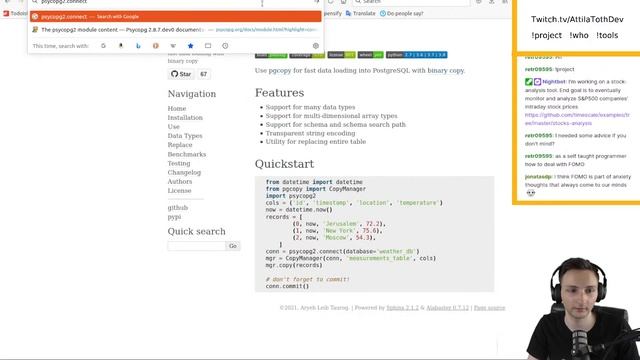
Task: Open Replace navigation link
Action: [180, 145]
